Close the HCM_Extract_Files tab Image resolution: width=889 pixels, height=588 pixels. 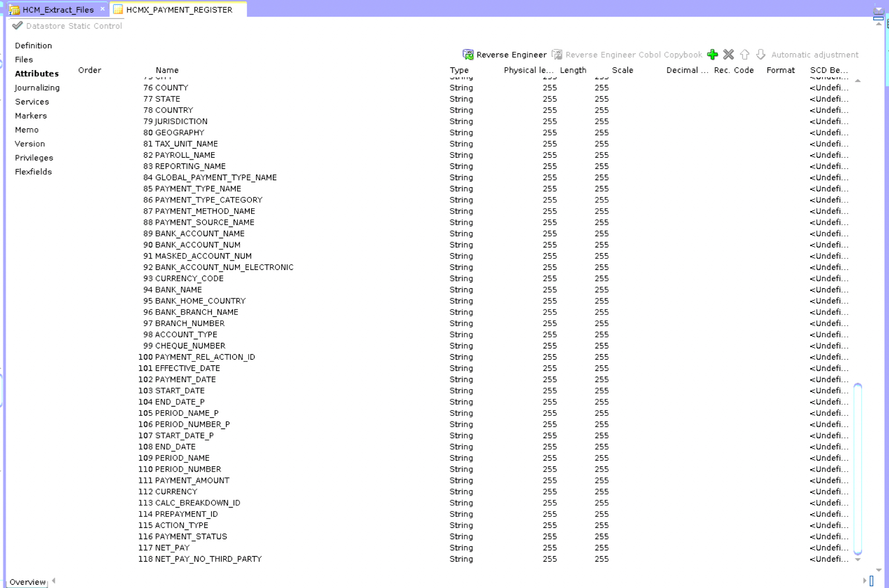103,9
